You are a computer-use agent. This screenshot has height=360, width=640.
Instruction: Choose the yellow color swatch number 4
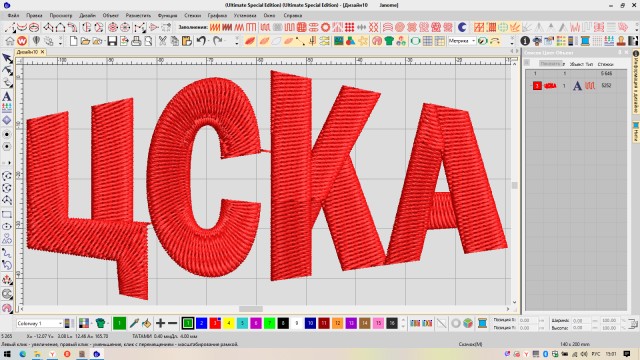coord(229,323)
